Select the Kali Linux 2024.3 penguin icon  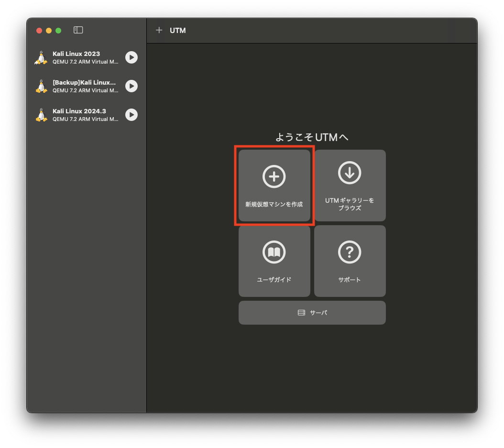click(x=41, y=115)
